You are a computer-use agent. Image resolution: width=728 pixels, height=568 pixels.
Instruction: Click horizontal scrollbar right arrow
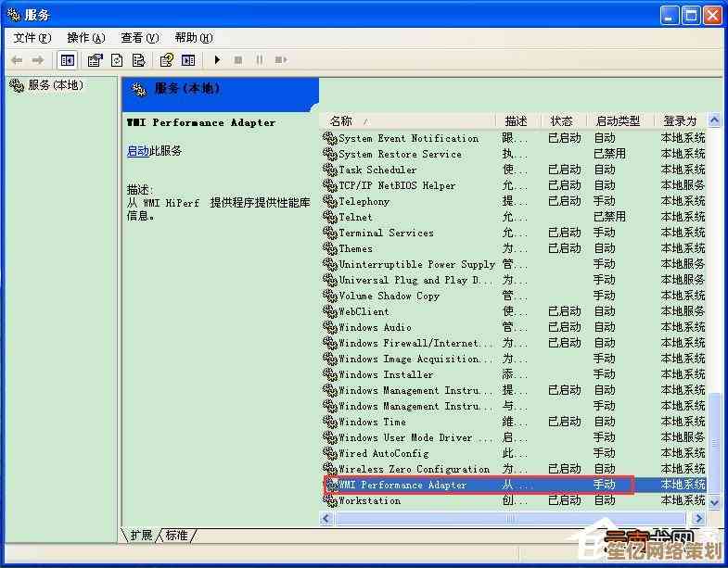tap(698, 519)
